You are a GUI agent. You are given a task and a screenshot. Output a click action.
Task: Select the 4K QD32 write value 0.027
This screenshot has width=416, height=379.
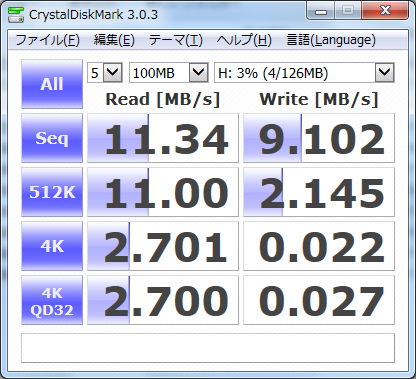(x=319, y=300)
